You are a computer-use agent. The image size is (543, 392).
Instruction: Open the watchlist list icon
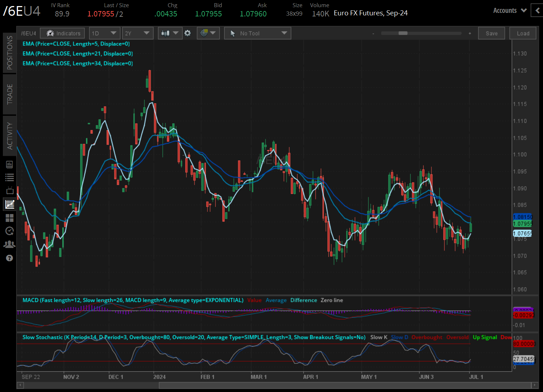10,177
